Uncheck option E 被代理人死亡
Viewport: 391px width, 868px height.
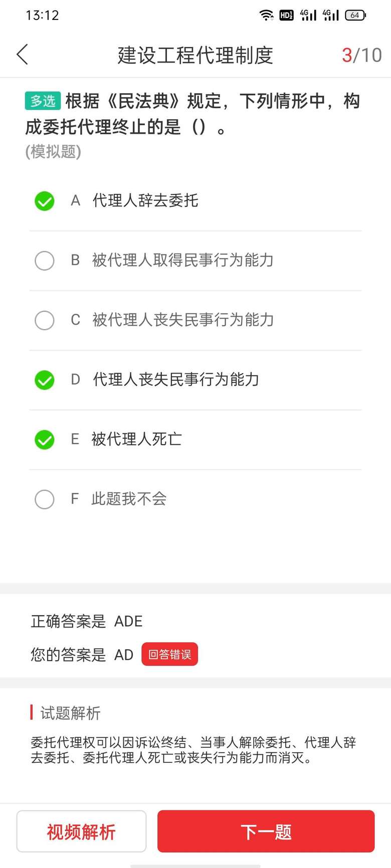[45, 439]
